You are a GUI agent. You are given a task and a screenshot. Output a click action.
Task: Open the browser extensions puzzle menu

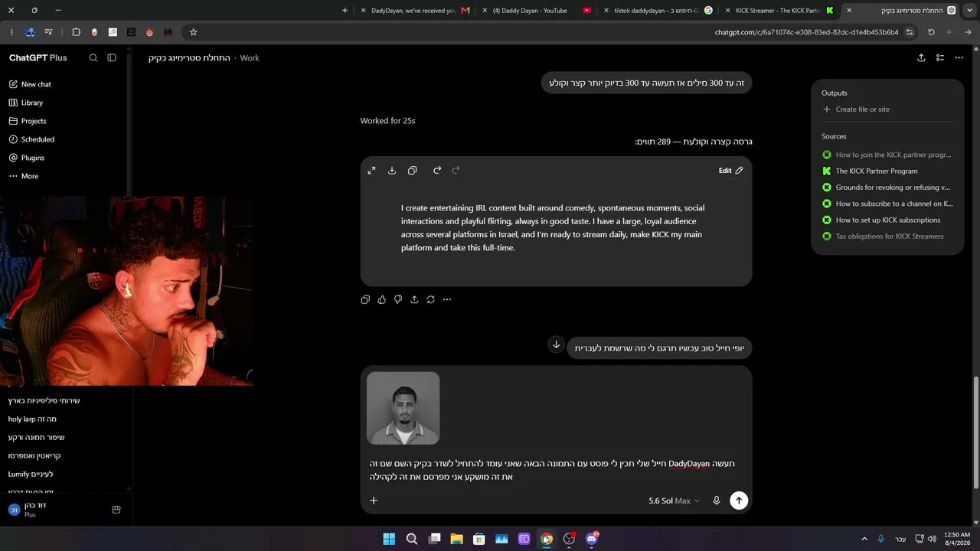click(x=76, y=32)
